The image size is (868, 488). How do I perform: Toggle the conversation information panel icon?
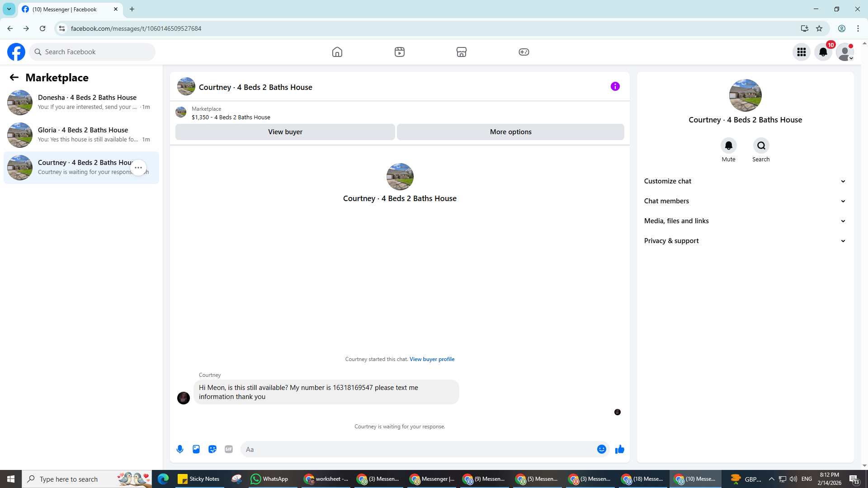coord(615,86)
